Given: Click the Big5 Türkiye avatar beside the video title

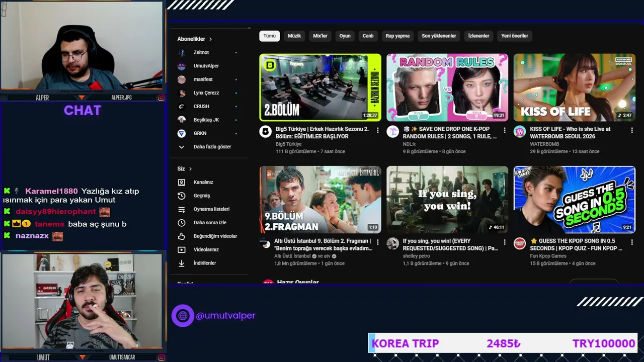Looking at the screenshot, I should (x=265, y=132).
